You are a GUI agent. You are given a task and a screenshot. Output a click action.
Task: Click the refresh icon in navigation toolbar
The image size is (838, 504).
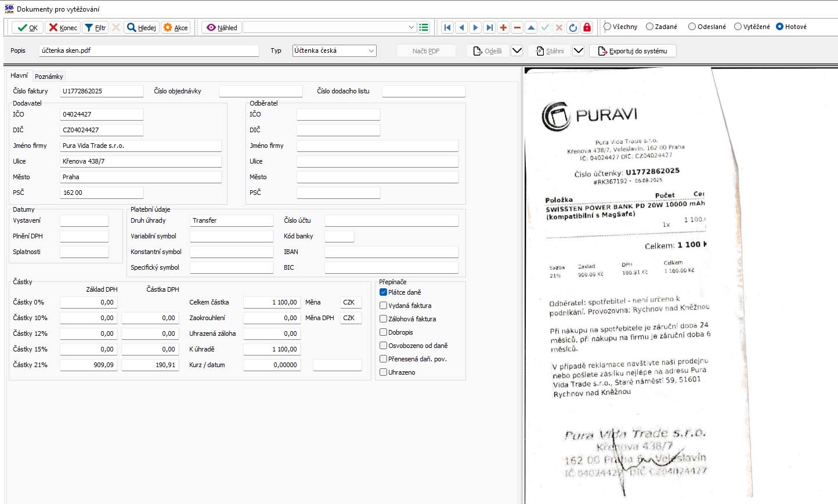pos(573,27)
